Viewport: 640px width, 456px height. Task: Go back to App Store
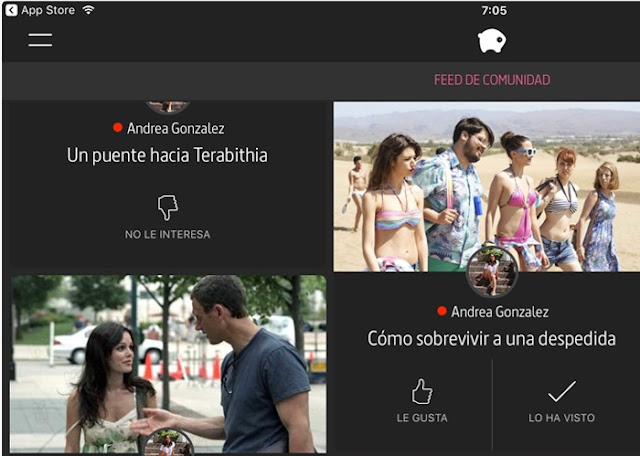(40, 10)
